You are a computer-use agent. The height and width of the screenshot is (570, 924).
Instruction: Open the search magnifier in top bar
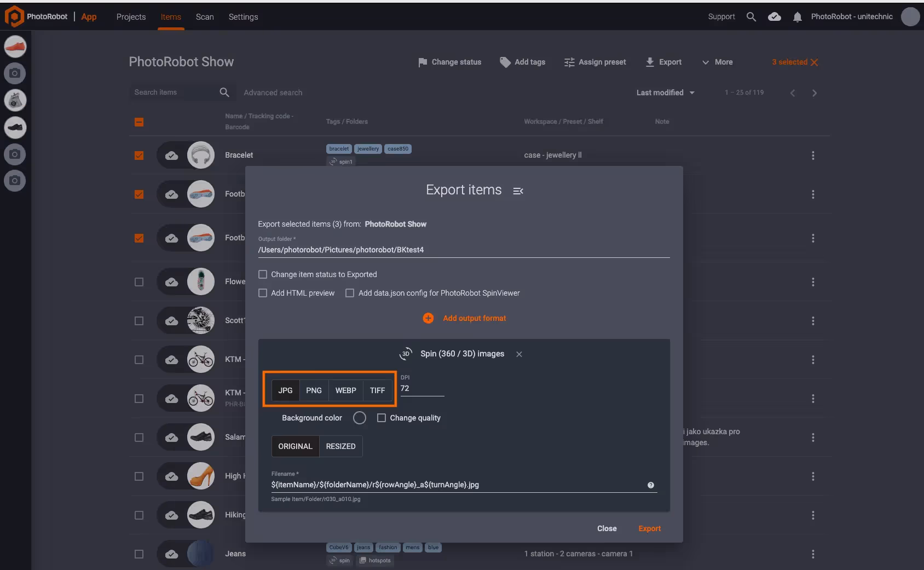click(751, 17)
